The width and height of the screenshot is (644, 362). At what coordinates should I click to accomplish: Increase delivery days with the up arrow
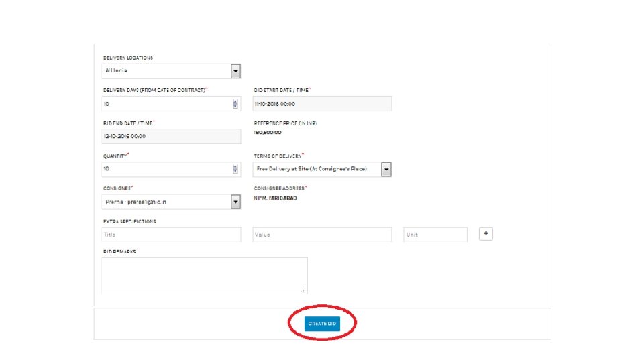(235, 101)
